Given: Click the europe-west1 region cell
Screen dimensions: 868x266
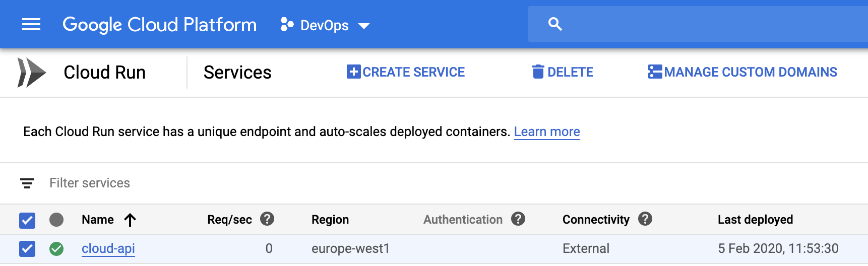Looking at the screenshot, I should click(351, 248).
